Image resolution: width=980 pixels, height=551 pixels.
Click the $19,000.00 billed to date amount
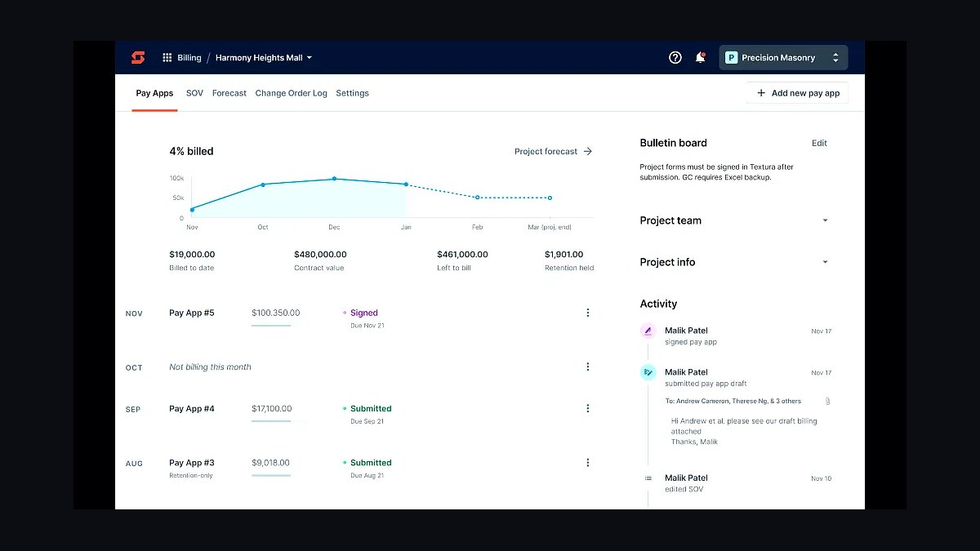(x=192, y=255)
